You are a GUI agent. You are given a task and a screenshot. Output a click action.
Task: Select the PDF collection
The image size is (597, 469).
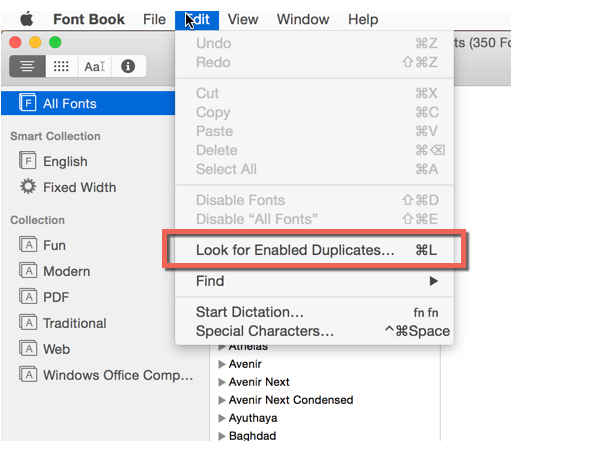pyautogui.click(x=56, y=297)
